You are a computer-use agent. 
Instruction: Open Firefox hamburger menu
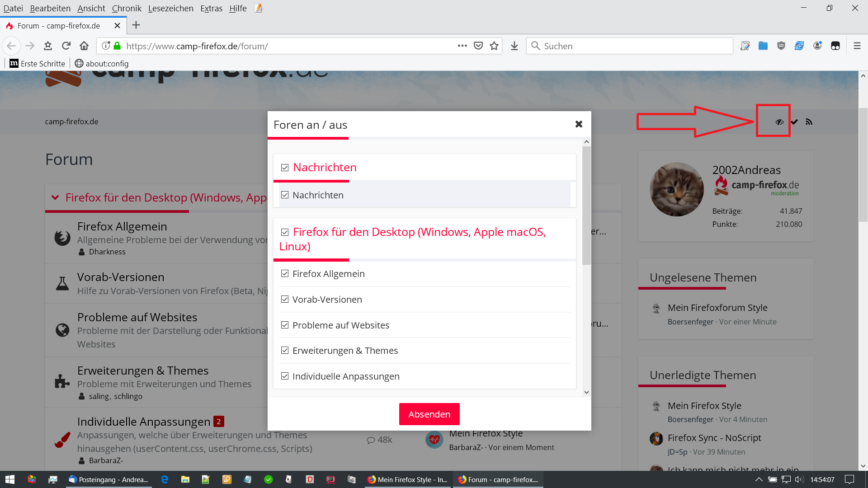(857, 46)
